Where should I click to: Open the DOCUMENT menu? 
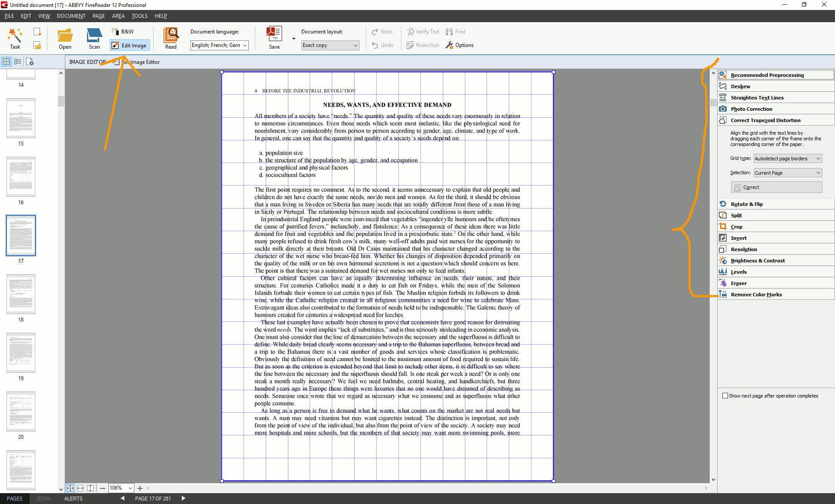[71, 16]
